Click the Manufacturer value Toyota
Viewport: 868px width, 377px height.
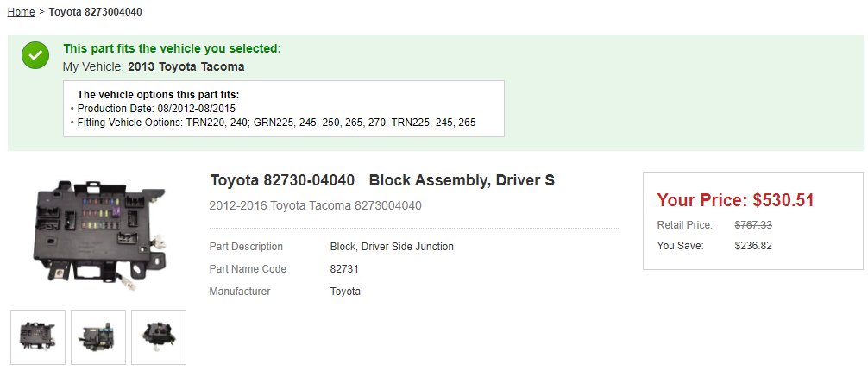click(x=345, y=292)
